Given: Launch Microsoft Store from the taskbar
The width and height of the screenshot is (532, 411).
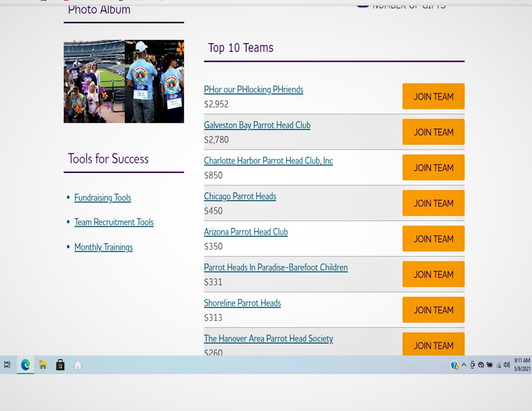Looking at the screenshot, I should tap(60, 365).
